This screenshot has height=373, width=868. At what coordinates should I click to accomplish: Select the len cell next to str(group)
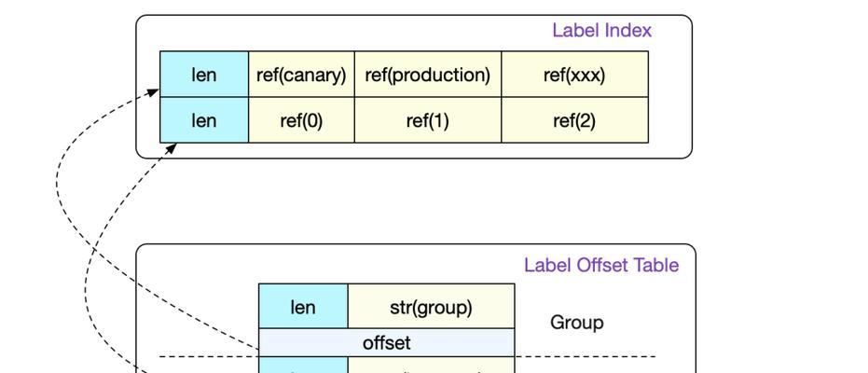(303, 307)
